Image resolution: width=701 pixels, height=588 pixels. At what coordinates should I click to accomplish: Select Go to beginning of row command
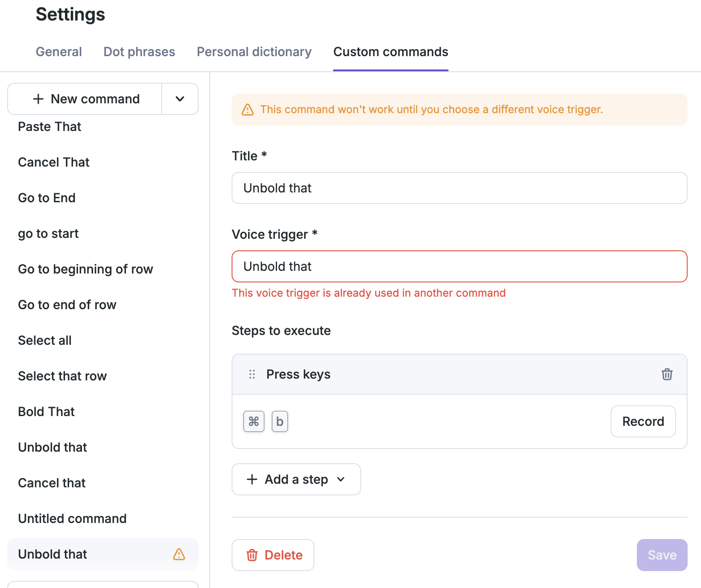86,269
